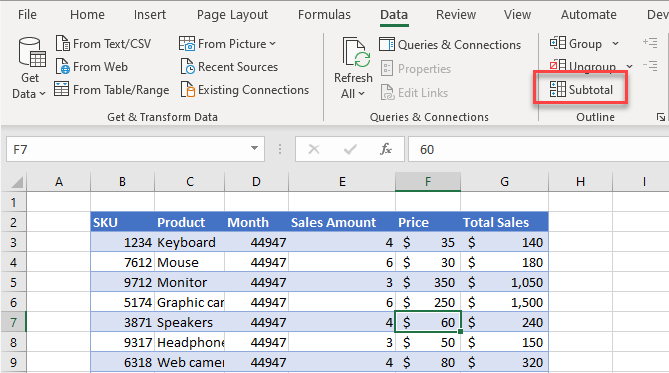Select row 2 header
Viewport: 669px width, 373px height.
pyautogui.click(x=14, y=222)
